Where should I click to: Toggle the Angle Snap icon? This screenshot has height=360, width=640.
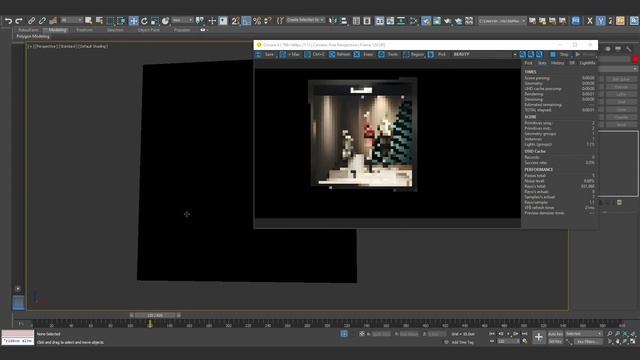(x=246, y=20)
